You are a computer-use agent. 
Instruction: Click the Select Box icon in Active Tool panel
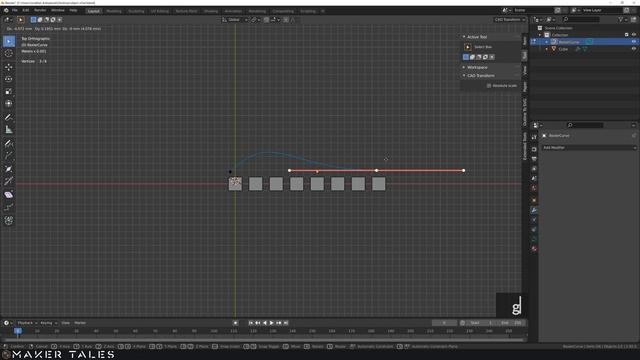point(468,47)
